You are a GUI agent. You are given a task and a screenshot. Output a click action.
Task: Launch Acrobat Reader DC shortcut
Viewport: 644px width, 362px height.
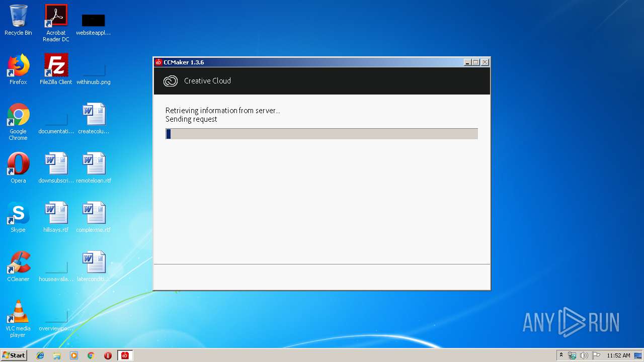(56, 23)
